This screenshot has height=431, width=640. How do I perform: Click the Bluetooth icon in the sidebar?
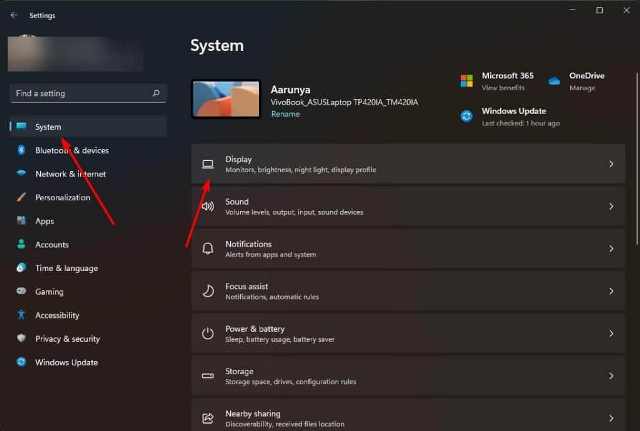pyautogui.click(x=21, y=150)
